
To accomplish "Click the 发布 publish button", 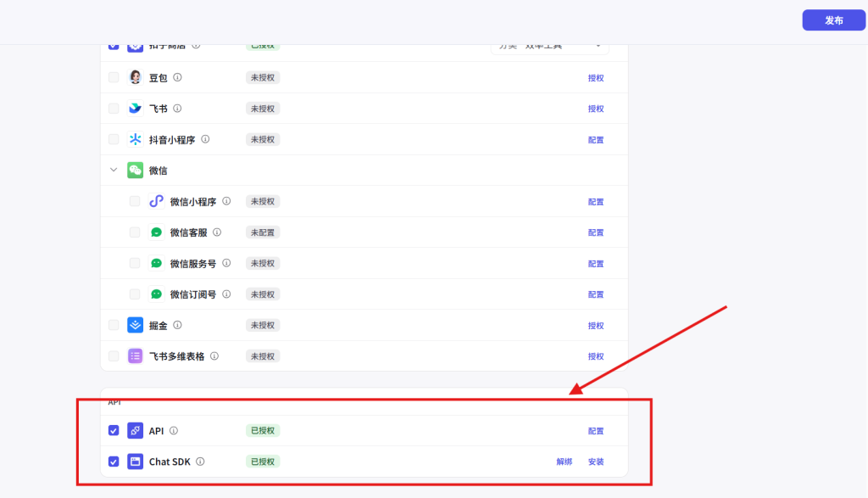I will tap(834, 20).
